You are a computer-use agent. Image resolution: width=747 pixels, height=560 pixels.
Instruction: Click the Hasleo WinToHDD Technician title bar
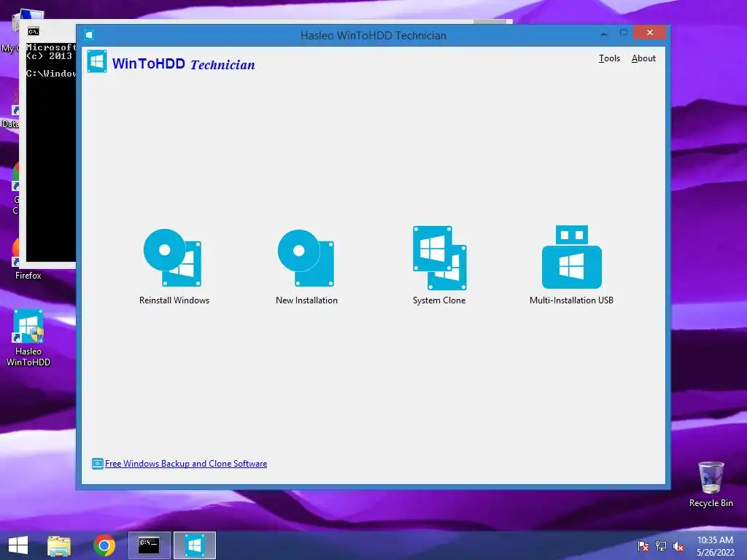point(373,35)
